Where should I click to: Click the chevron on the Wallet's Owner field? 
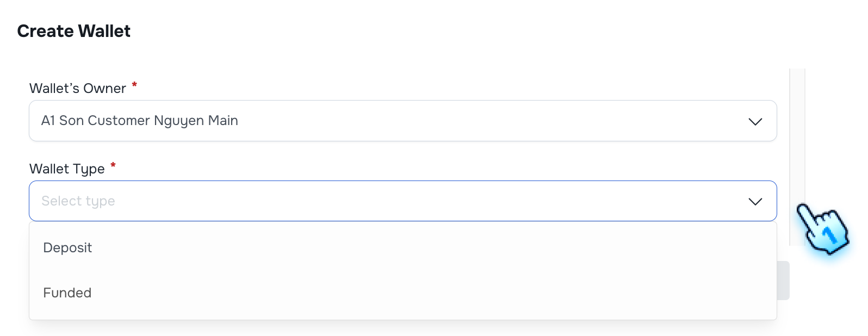click(x=755, y=121)
